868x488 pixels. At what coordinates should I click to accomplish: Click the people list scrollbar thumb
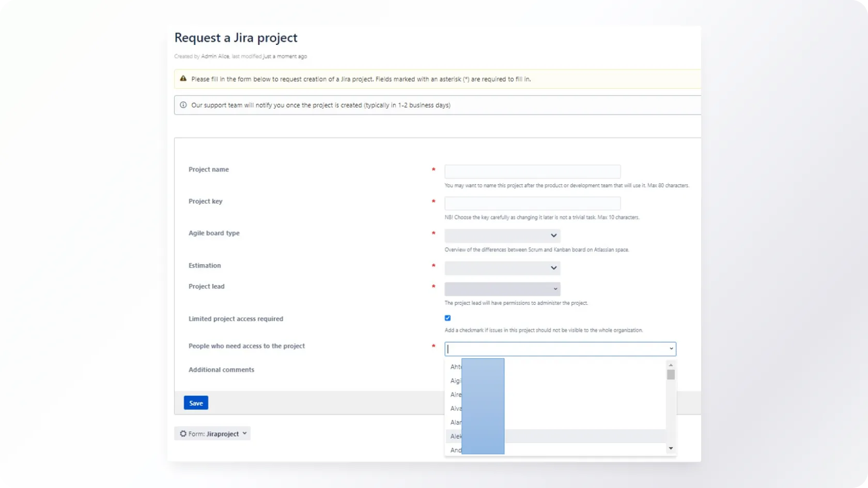(x=671, y=375)
